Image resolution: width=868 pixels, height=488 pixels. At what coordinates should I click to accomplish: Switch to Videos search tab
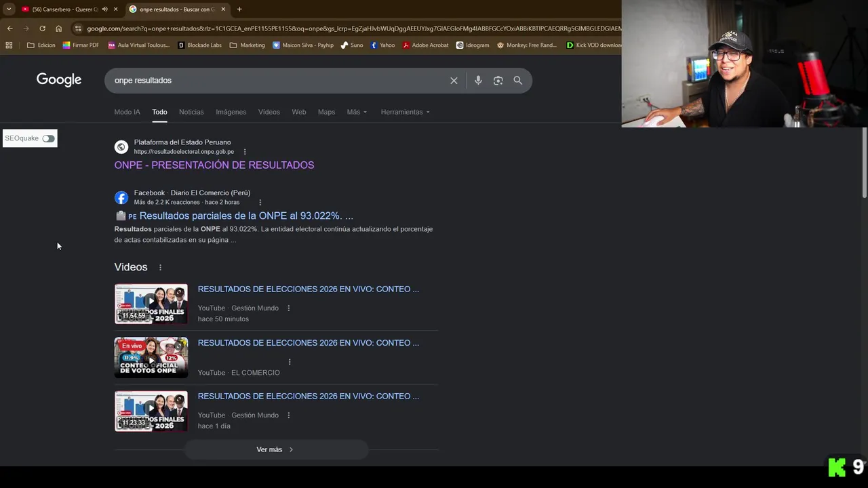(x=269, y=112)
